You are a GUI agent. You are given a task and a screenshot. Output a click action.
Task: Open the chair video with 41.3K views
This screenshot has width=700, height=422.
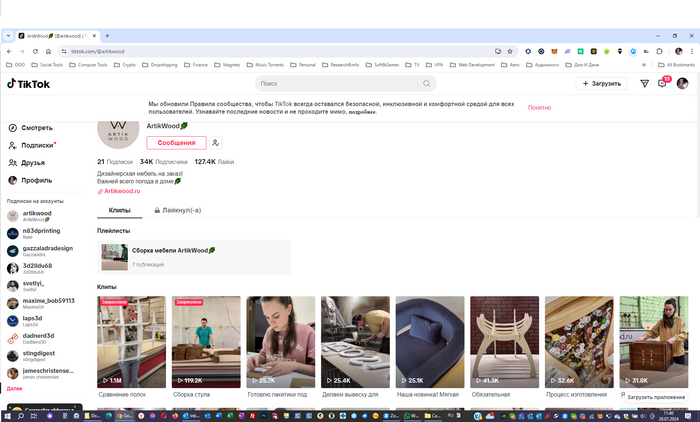[x=504, y=342]
